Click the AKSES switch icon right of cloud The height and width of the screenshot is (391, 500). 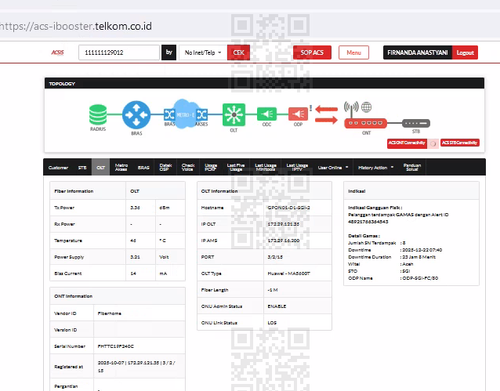(x=202, y=115)
